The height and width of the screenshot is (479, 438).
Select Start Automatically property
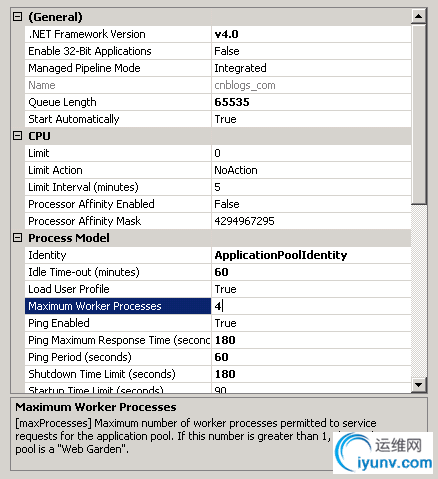coord(118,119)
